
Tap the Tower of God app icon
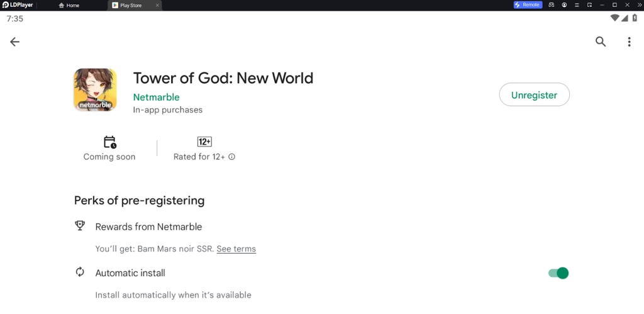point(96,89)
